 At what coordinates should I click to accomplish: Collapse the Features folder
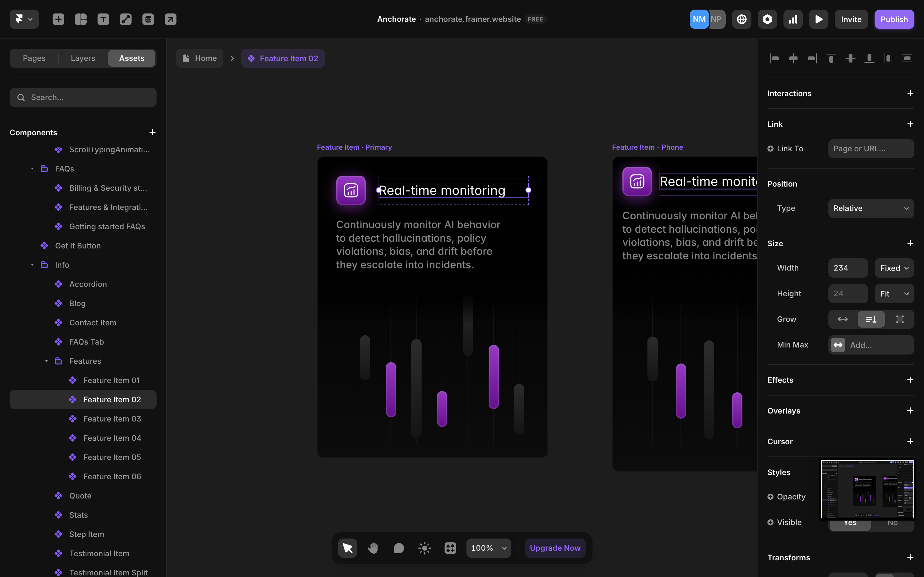47,361
